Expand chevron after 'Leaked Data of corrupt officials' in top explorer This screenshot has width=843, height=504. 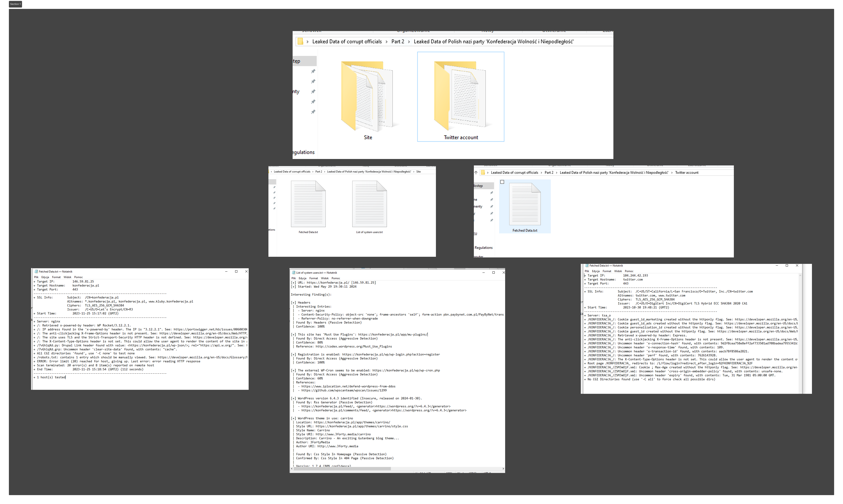tap(386, 42)
